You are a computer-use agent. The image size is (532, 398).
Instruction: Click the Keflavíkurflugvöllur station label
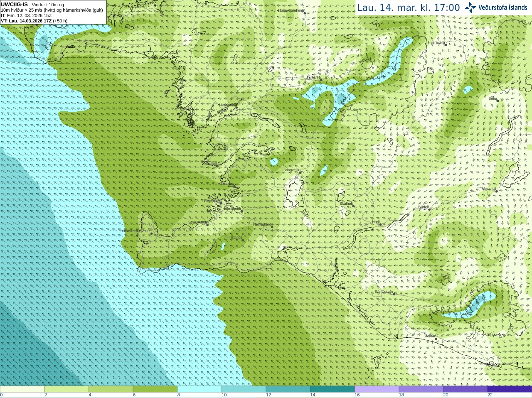(x=135, y=231)
